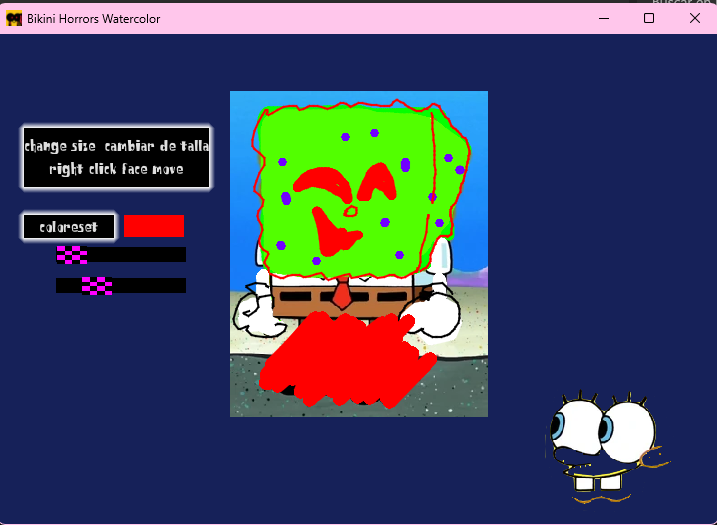The height and width of the screenshot is (525, 717).
Task: Click the green painted SpongeBob canvas
Action: coord(359,254)
